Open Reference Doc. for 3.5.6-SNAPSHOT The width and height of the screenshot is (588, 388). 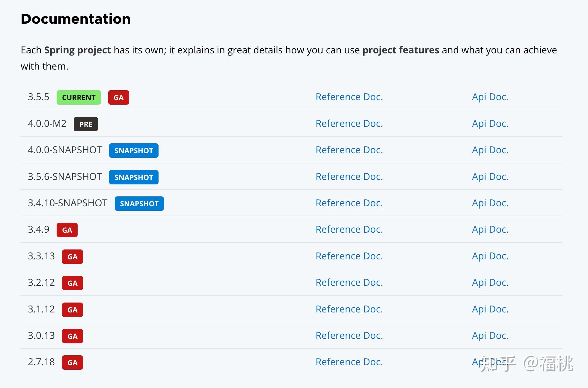click(x=349, y=177)
